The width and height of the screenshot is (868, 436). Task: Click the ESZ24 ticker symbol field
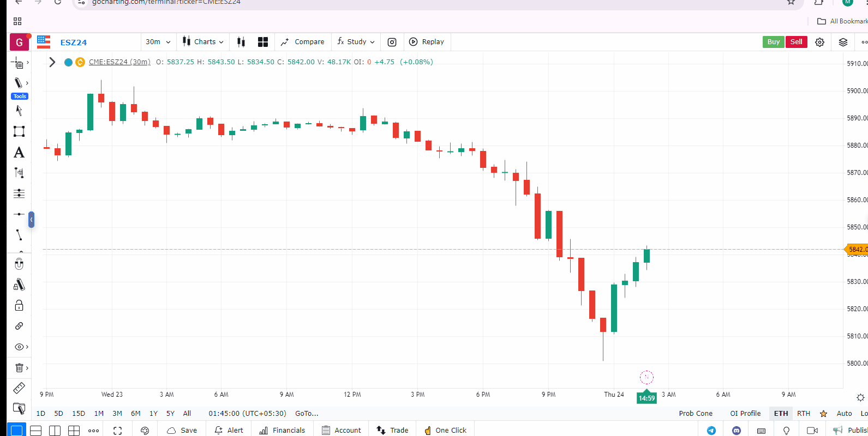click(74, 43)
